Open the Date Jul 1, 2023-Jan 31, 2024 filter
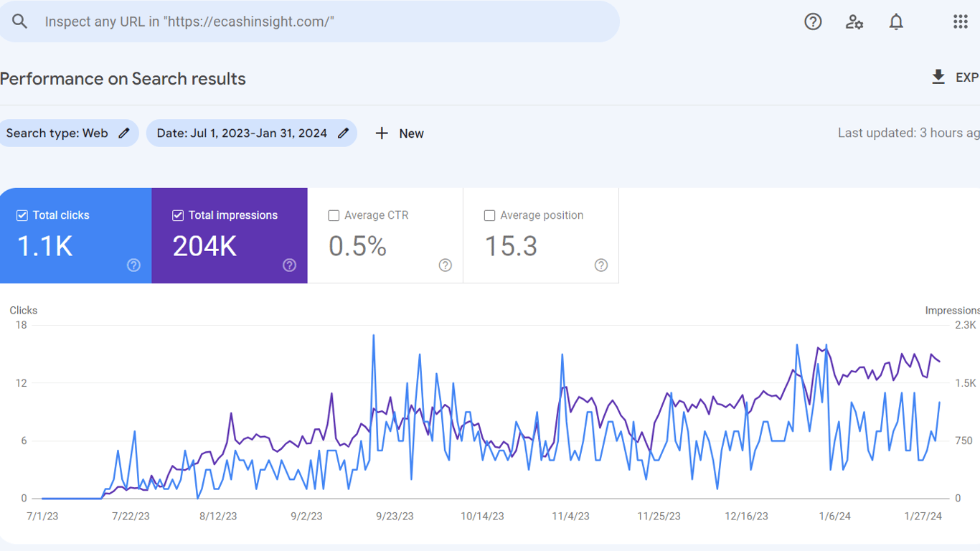The width and height of the screenshot is (980, 551). 252,133
